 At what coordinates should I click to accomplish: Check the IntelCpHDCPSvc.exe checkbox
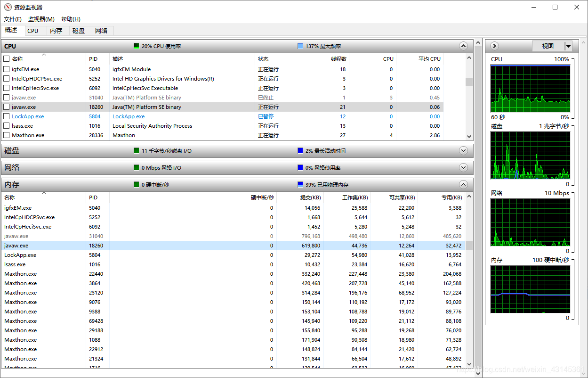point(7,79)
